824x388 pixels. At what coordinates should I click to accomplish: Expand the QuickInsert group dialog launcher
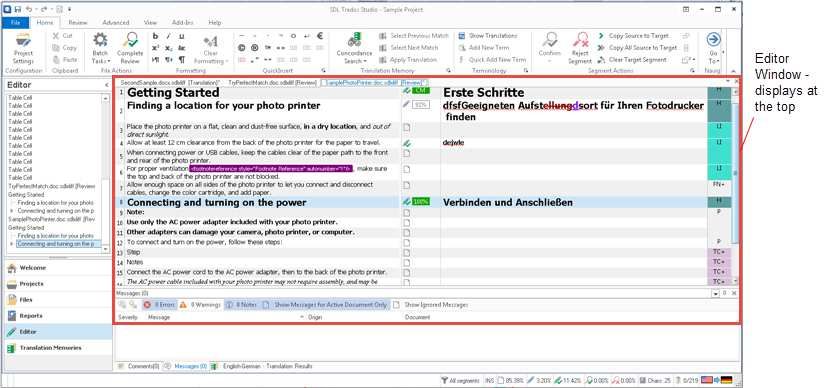click(324, 70)
